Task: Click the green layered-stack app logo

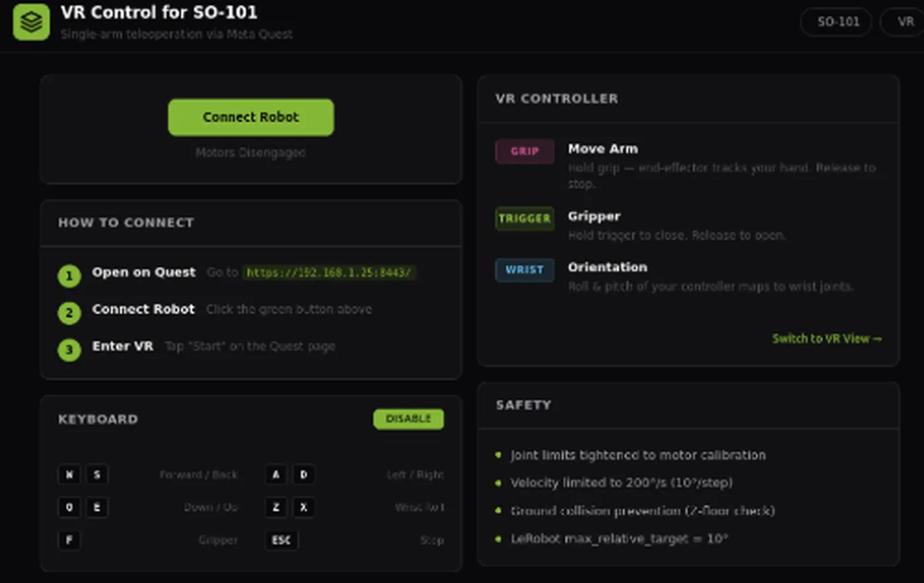Action: click(31, 22)
